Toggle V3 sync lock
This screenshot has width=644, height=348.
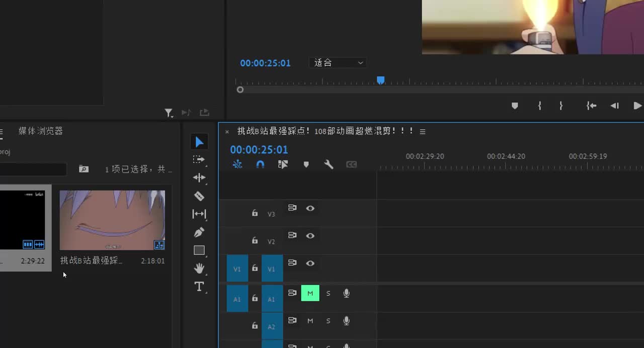[x=292, y=208]
